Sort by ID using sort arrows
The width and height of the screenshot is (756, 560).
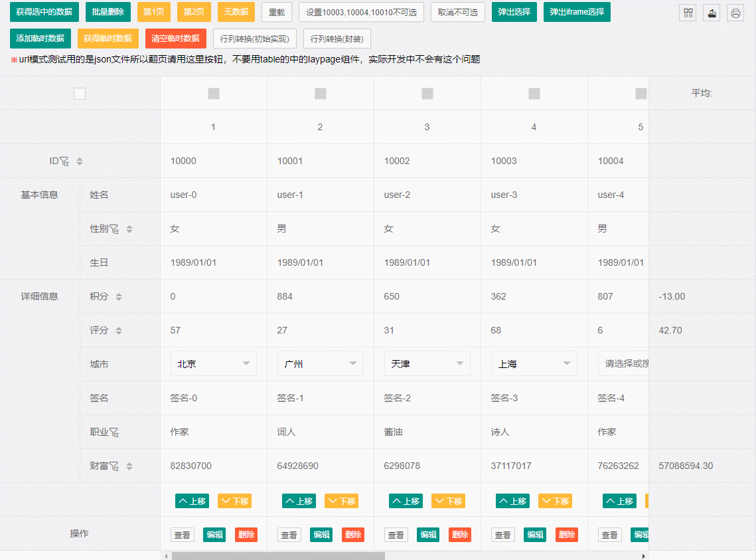(80, 161)
